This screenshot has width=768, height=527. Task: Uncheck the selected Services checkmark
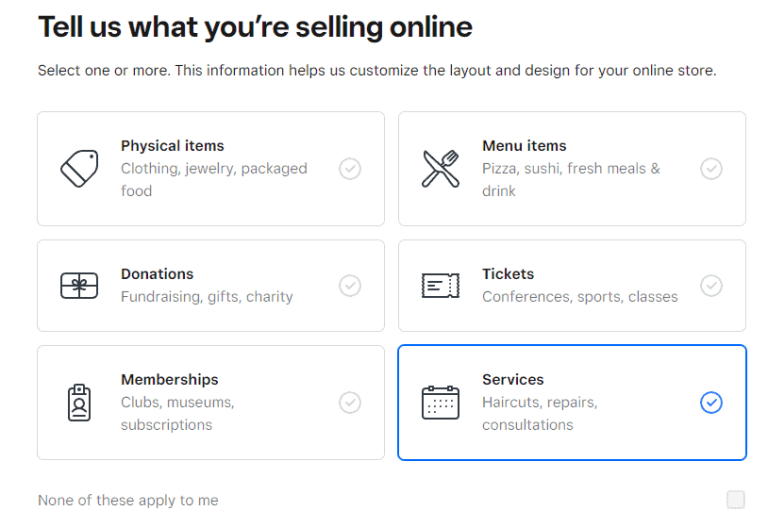coord(711,402)
